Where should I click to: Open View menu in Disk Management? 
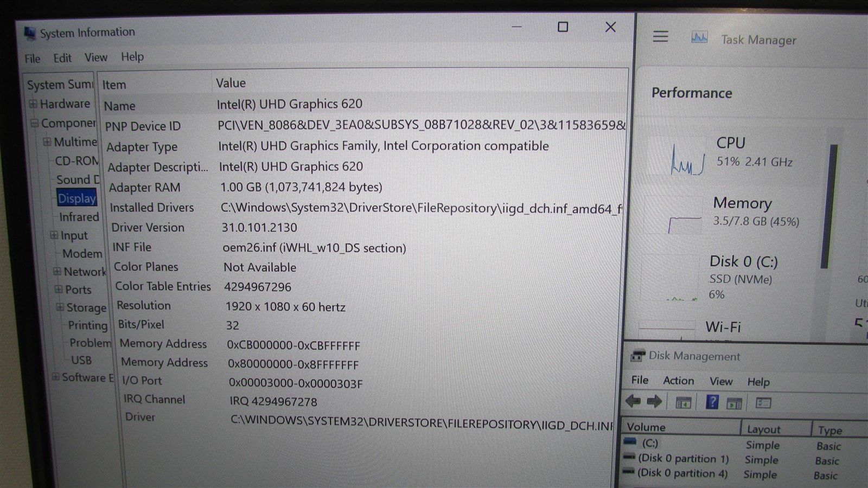(x=721, y=381)
